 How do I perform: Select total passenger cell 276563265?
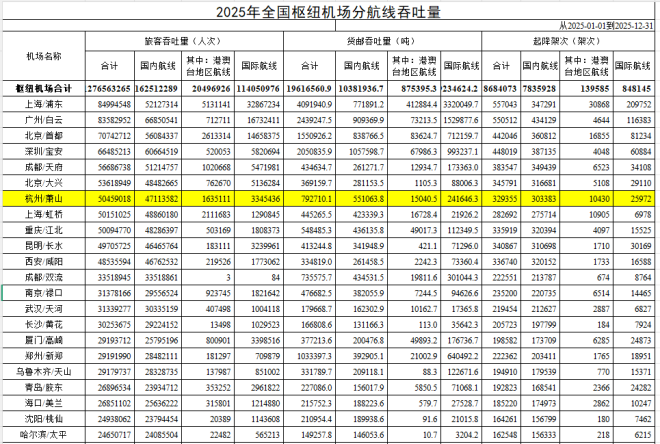point(110,88)
